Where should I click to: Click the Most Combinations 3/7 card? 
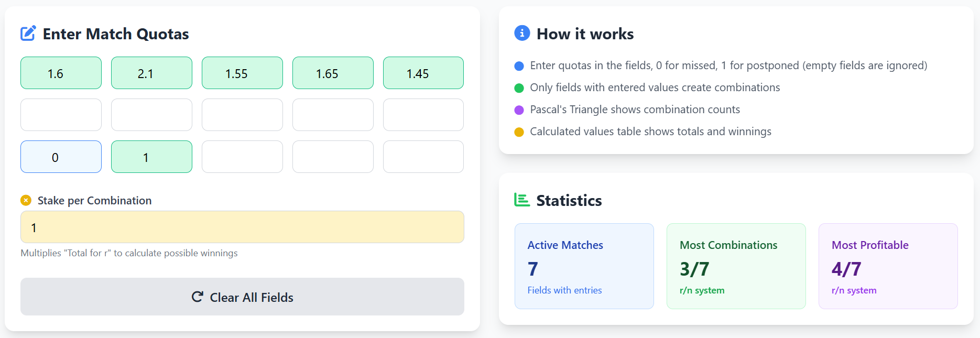pyautogui.click(x=736, y=266)
